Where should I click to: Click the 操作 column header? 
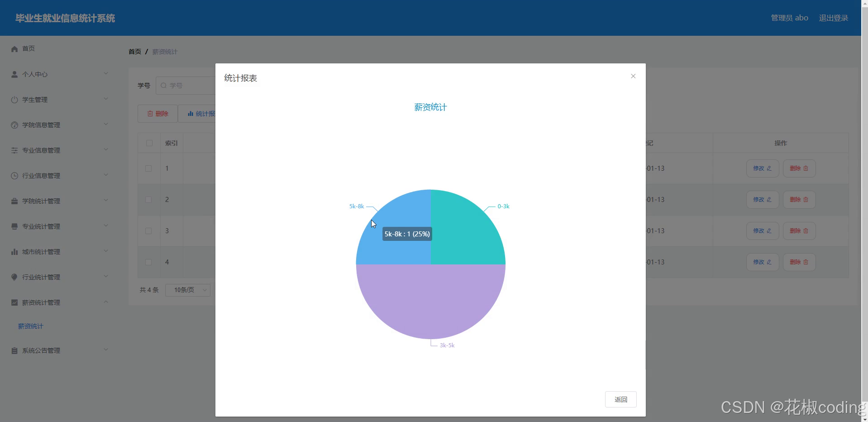click(781, 143)
